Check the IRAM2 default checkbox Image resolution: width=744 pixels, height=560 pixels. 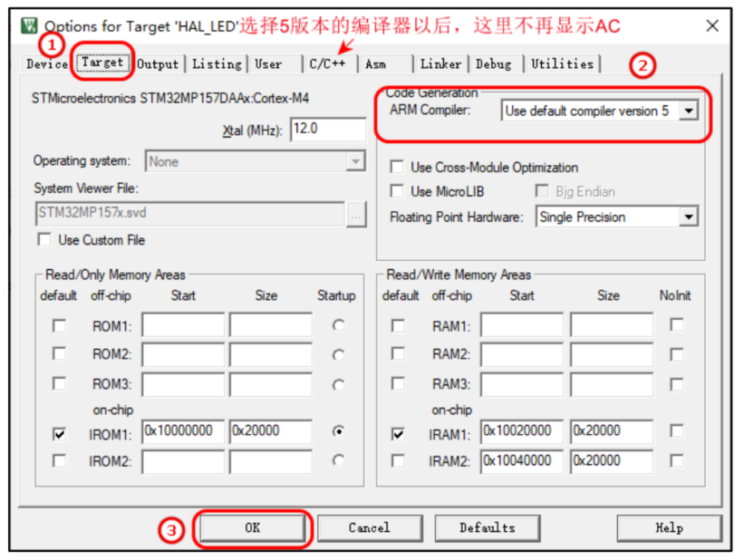(398, 460)
